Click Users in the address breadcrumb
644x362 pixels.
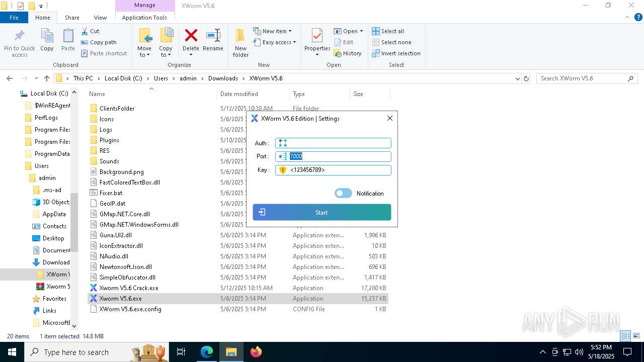click(x=161, y=78)
